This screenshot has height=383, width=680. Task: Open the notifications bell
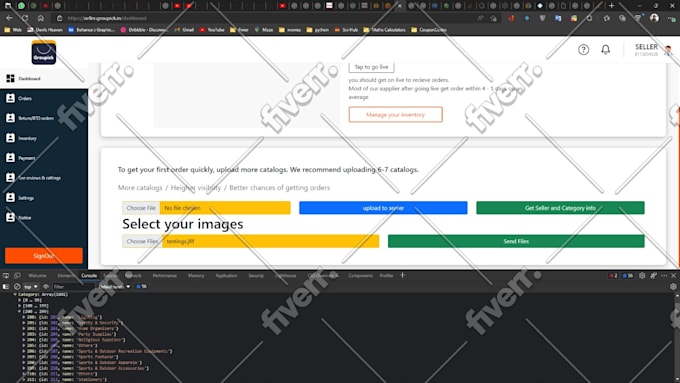605,49
